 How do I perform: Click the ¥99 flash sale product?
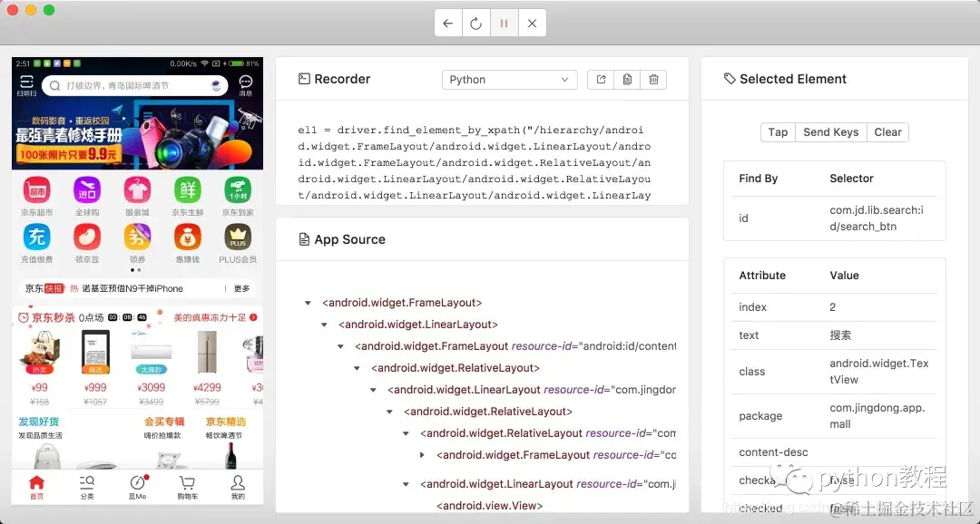(x=39, y=368)
